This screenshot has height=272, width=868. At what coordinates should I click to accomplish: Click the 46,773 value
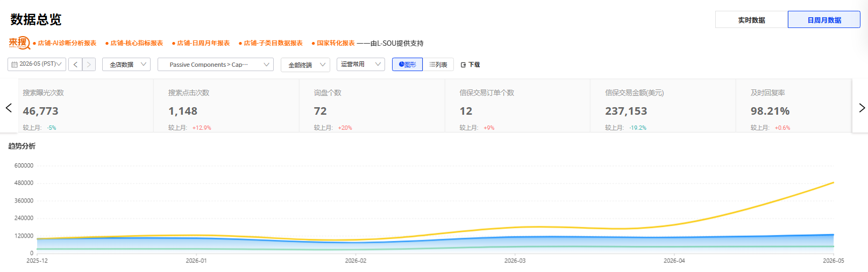pyautogui.click(x=40, y=111)
